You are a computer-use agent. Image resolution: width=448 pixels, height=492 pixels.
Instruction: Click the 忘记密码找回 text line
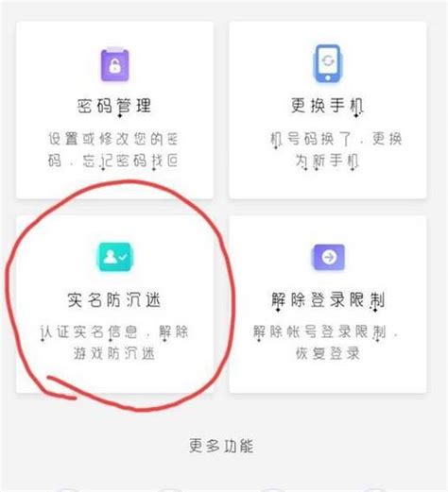point(130,161)
